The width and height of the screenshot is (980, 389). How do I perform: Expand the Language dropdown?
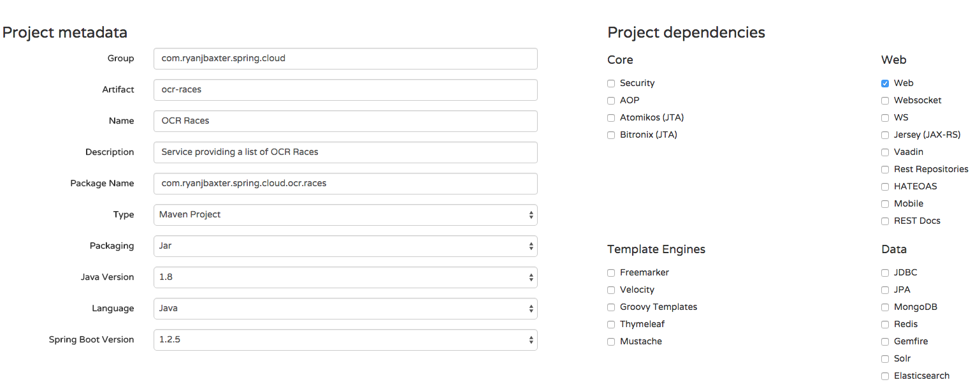coord(345,309)
